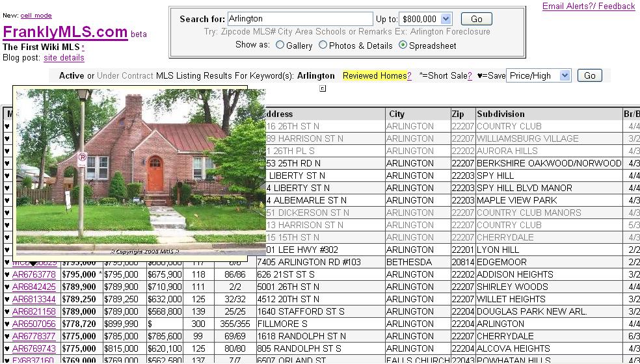Open MLS listing AR6821158 link

(34, 311)
